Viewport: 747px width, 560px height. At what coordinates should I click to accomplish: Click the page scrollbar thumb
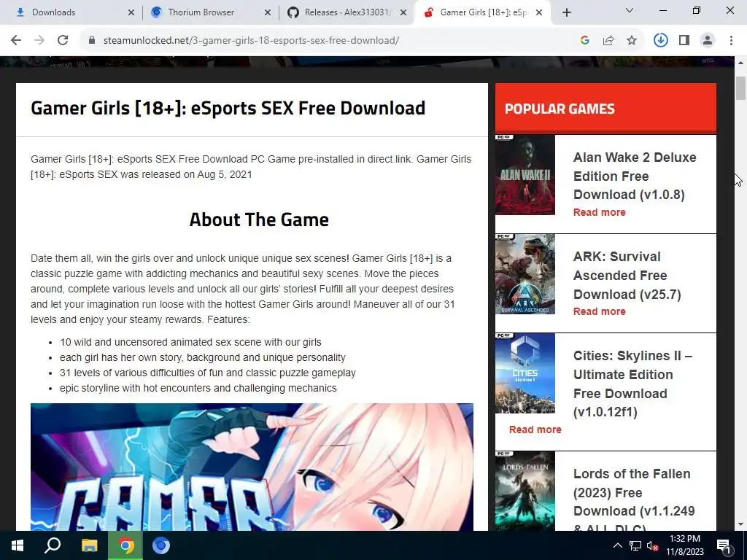[x=740, y=87]
